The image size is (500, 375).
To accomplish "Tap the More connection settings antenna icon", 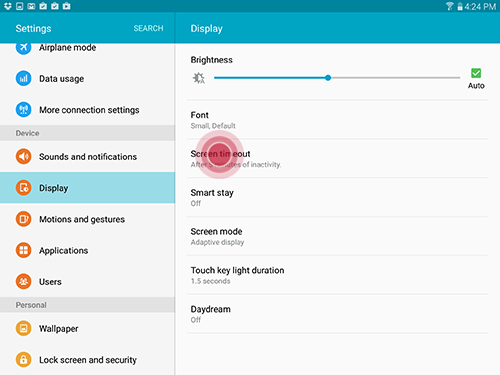I will [x=23, y=109].
